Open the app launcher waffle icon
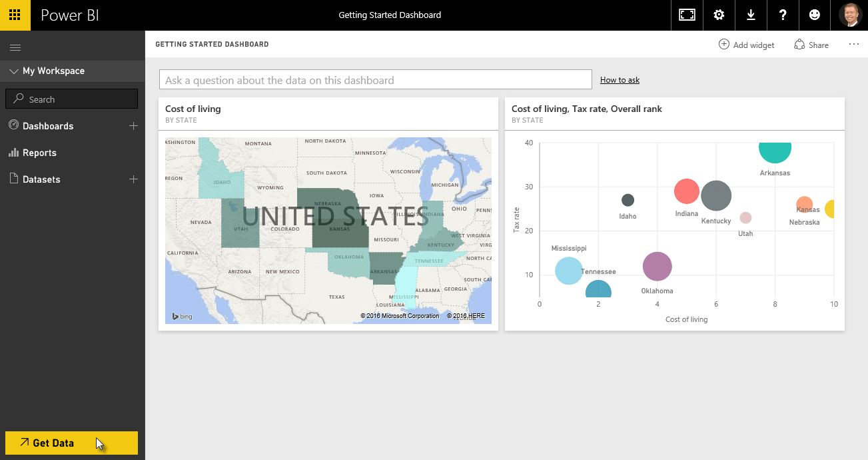 15,15
